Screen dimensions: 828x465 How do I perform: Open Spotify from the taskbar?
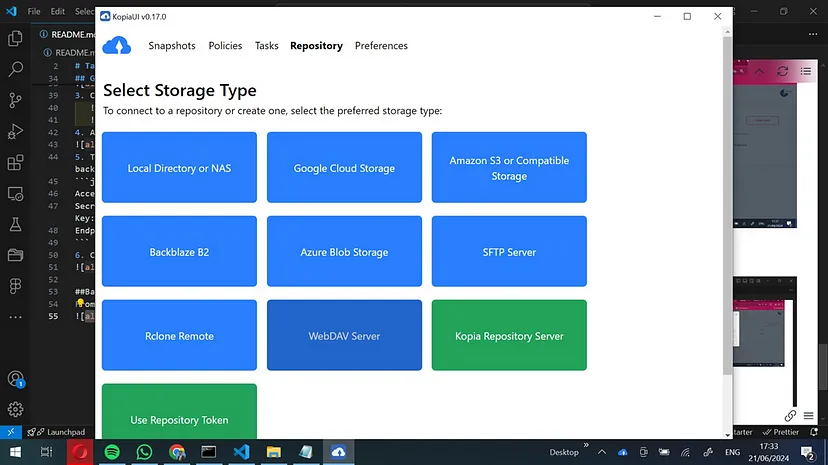point(112,452)
